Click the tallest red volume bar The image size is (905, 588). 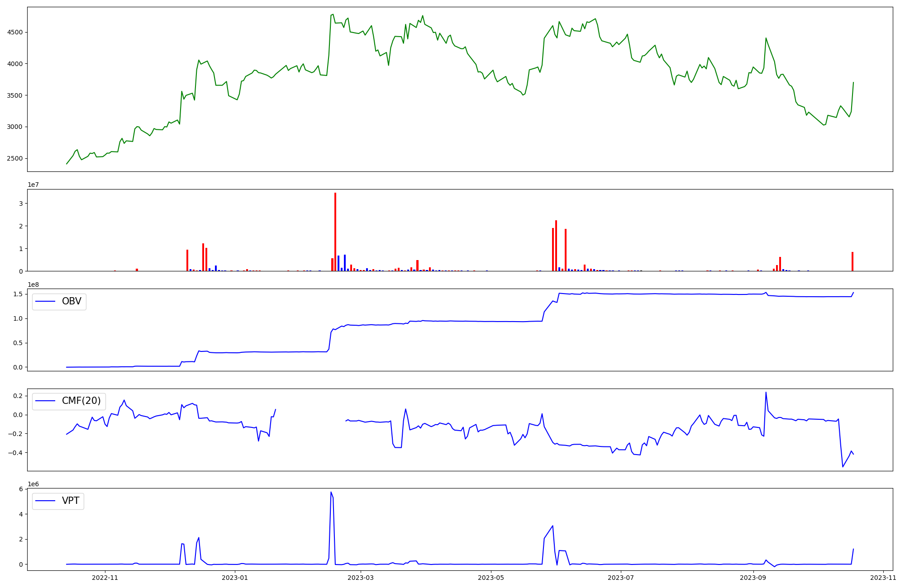coord(335,232)
